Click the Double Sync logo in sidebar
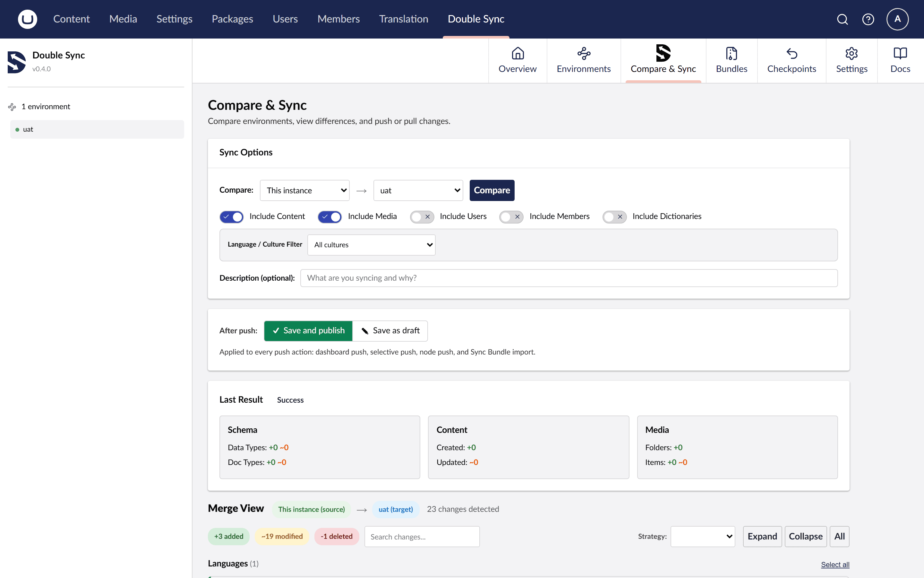 click(17, 62)
